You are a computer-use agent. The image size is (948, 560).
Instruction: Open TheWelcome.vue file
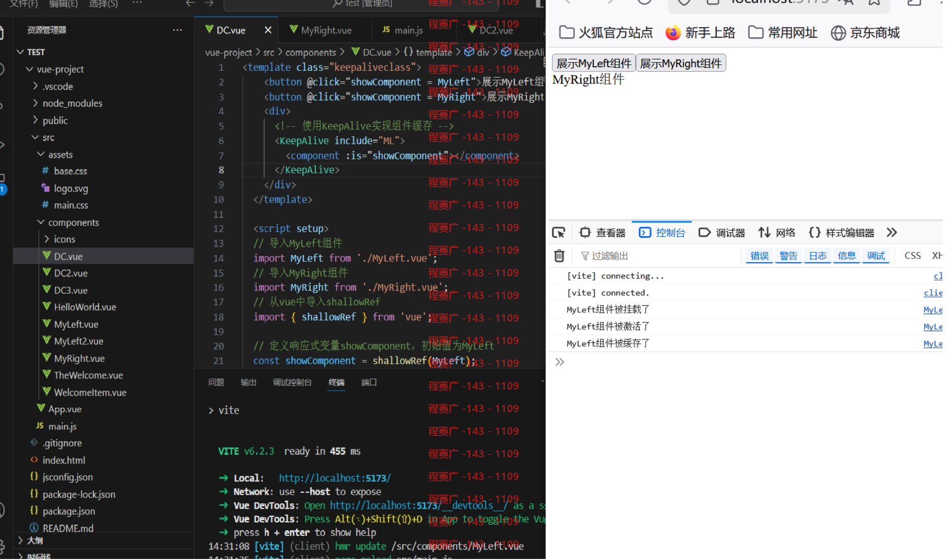pyautogui.click(x=88, y=375)
